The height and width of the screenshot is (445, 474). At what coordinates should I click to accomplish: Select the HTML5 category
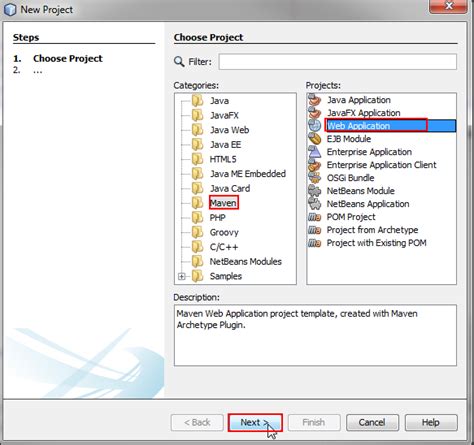coord(223,159)
